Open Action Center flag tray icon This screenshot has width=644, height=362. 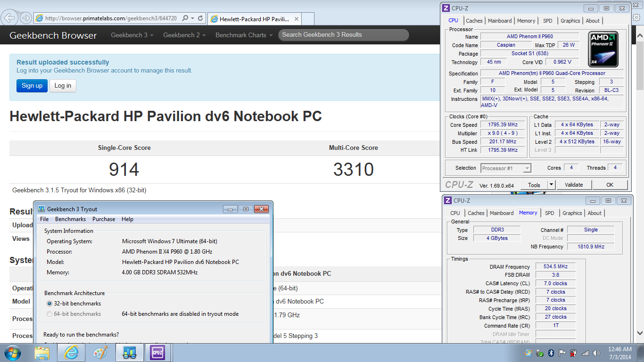[562, 353]
